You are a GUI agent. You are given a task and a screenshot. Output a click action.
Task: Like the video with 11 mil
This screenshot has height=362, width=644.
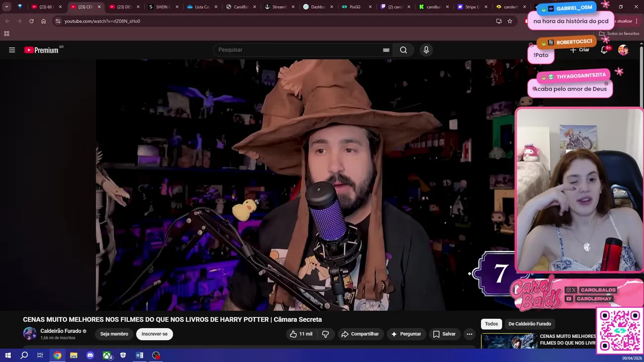pyautogui.click(x=301, y=334)
